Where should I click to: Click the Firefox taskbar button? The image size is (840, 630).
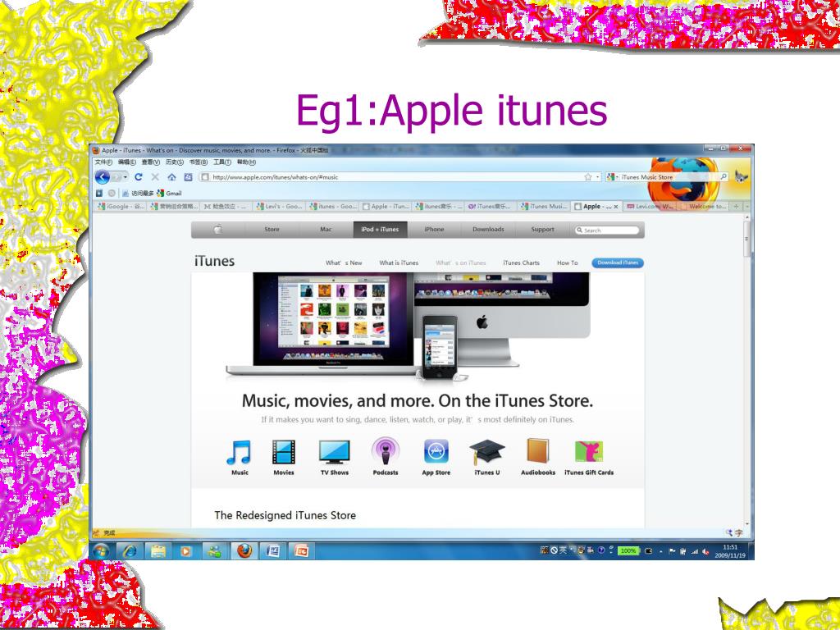(244, 550)
